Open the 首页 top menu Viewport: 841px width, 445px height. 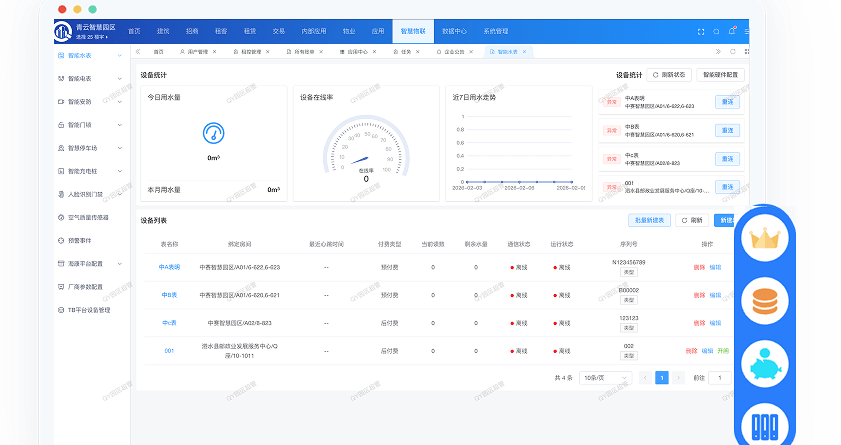click(x=134, y=31)
